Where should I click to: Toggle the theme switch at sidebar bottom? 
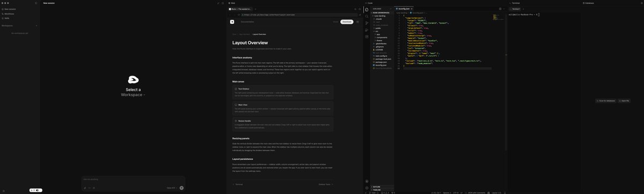coord(38,190)
